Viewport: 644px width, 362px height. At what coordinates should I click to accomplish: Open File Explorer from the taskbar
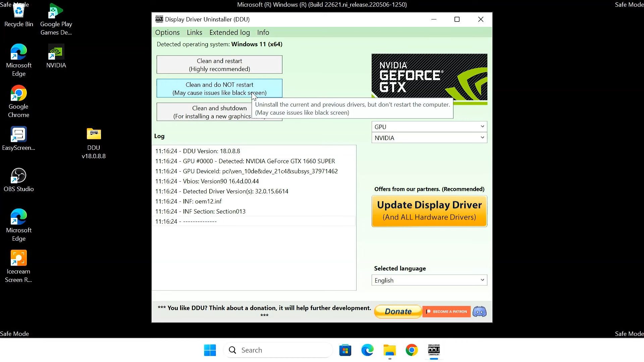(389, 350)
